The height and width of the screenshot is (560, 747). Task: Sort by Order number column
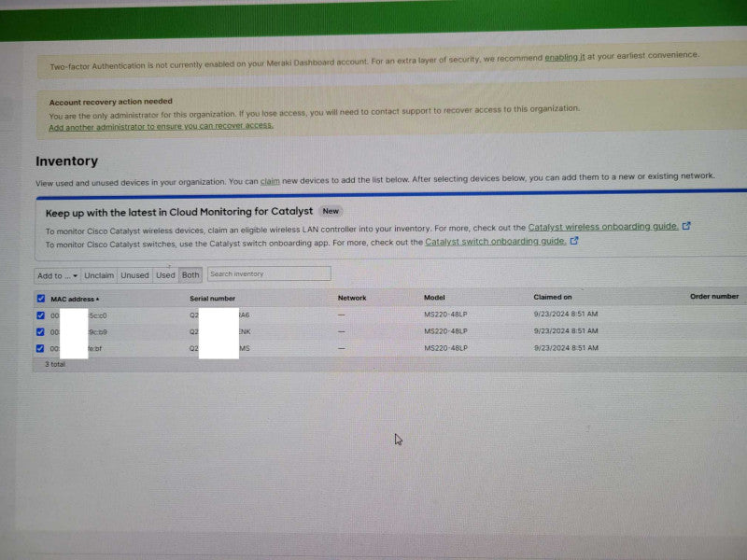pyautogui.click(x=714, y=296)
